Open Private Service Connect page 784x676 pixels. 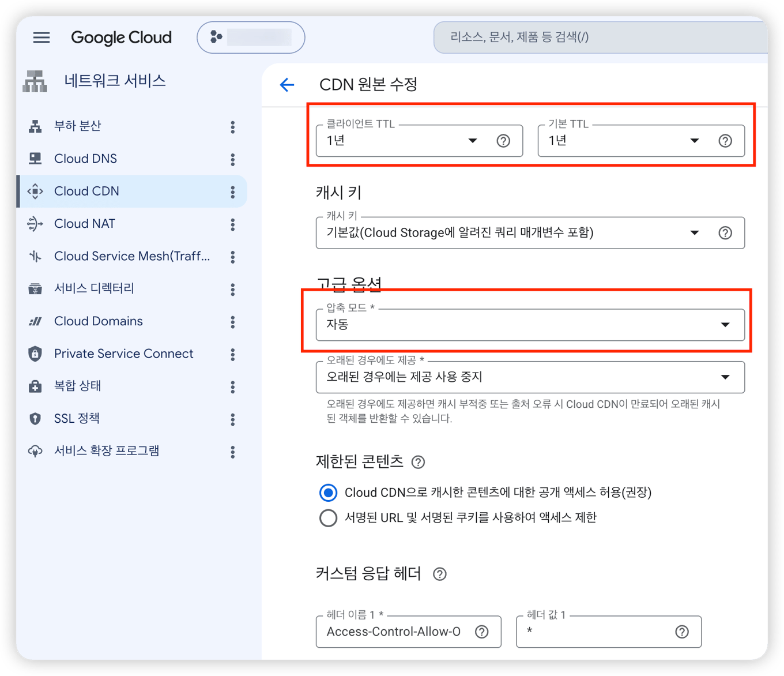tap(124, 354)
